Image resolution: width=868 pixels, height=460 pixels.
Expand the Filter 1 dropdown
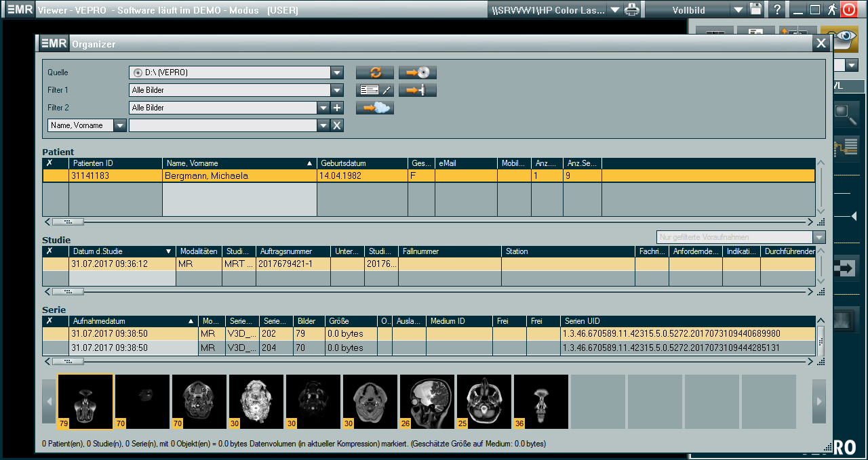tap(337, 90)
